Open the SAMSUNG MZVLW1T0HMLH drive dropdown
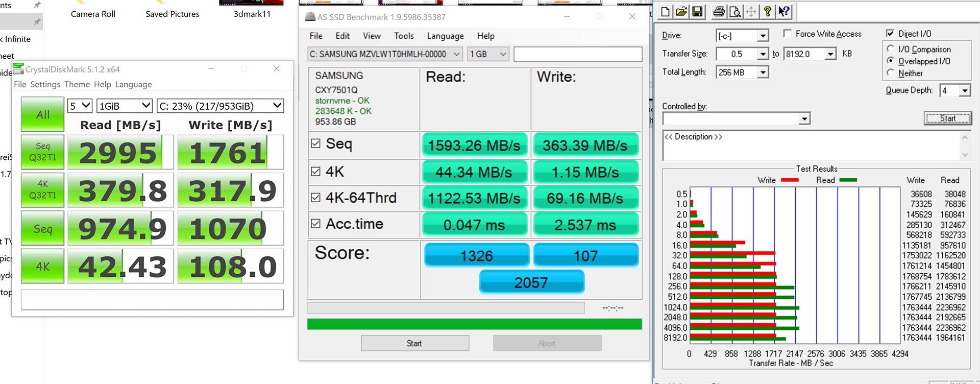 tap(385, 54)
